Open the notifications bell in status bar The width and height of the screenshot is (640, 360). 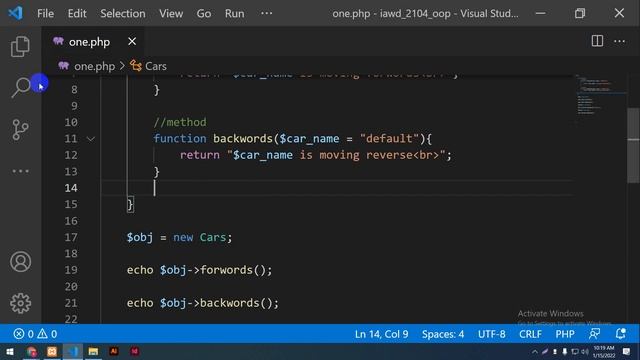620,334
